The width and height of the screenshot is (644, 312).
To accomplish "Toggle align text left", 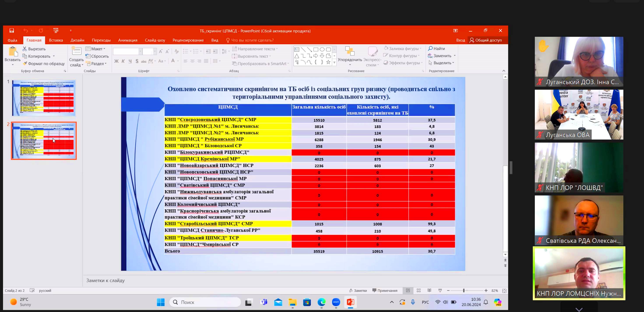I will [x=186, y=61].
